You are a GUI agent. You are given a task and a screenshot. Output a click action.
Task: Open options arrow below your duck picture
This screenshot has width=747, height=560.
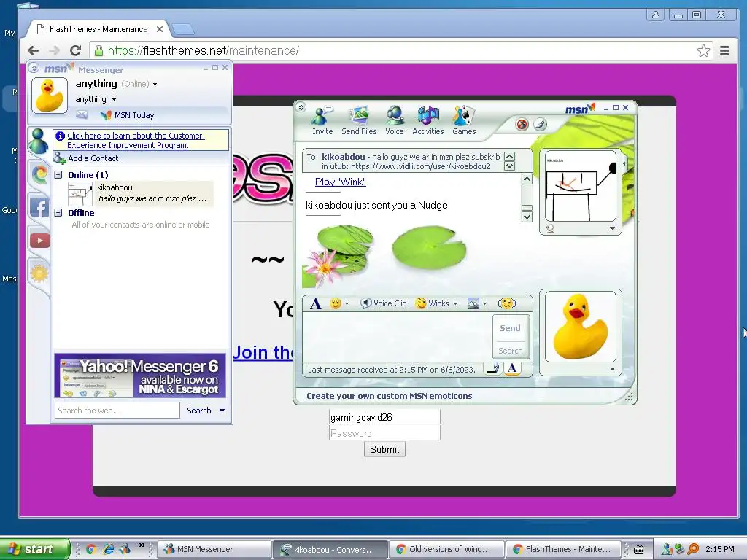[x=612, y=369]
